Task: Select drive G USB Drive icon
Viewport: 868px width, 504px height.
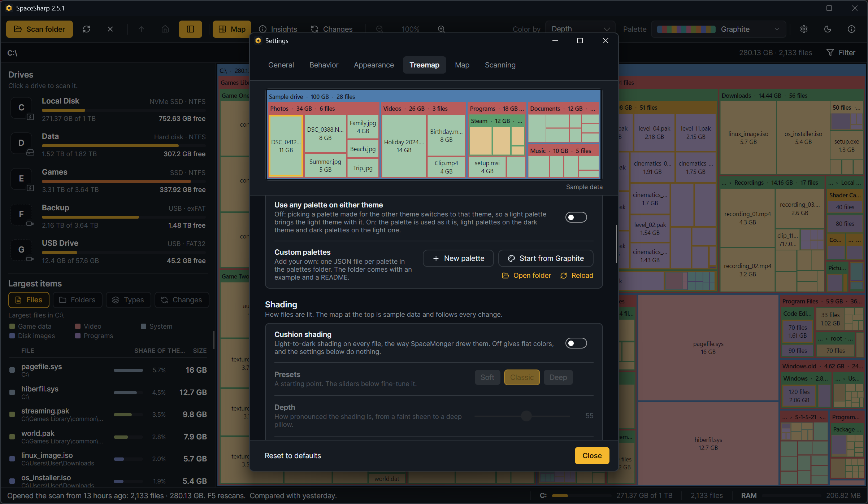Action: click(22, 250)
